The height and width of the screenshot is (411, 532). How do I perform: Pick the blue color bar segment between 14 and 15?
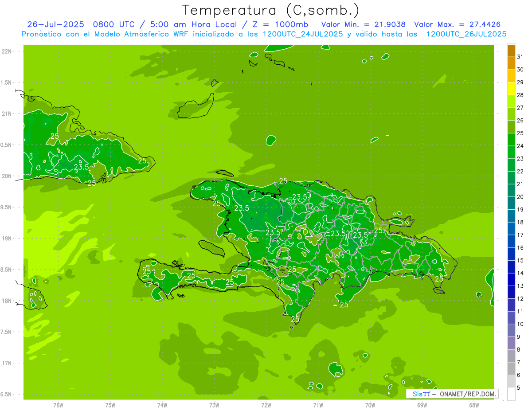[511, 267]
